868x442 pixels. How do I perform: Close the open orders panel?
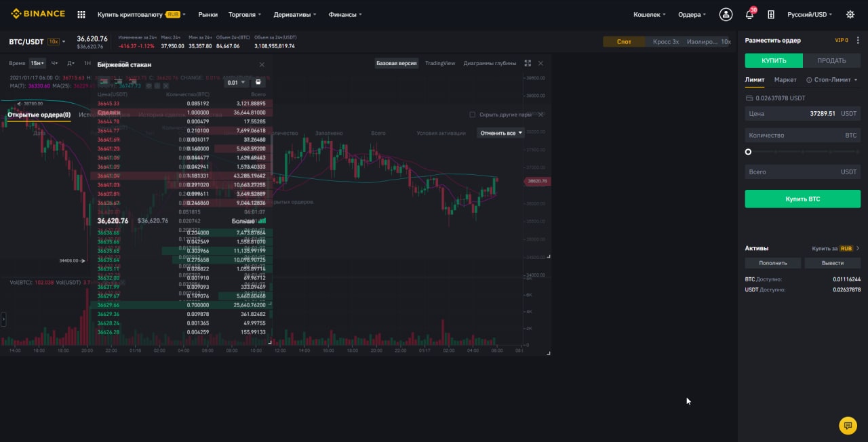tap(540, 115)
